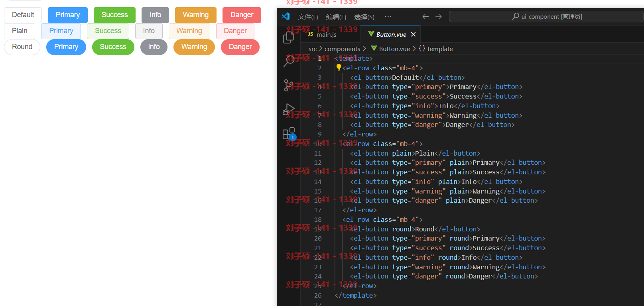Click line number 26 in the gutter
Screen dimensions: 644x306
click(x=318, y=295)
